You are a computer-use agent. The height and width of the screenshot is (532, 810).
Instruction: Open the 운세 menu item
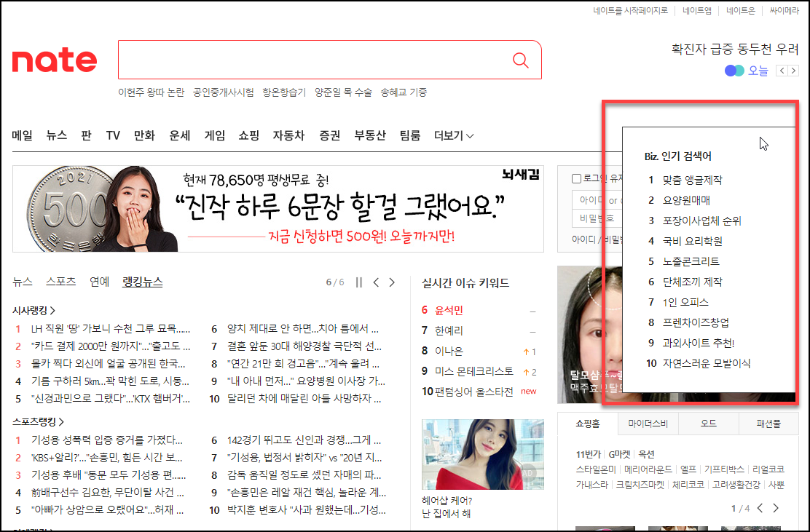pos(180,135)
